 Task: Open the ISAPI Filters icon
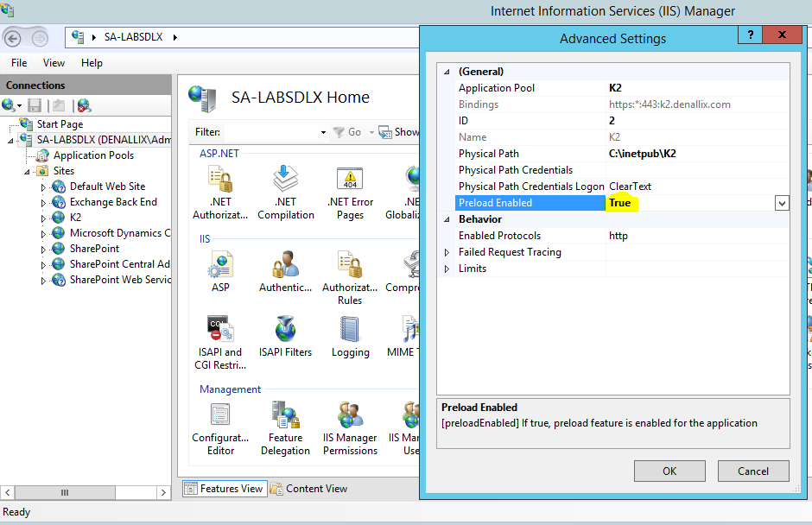pos(285,329)
